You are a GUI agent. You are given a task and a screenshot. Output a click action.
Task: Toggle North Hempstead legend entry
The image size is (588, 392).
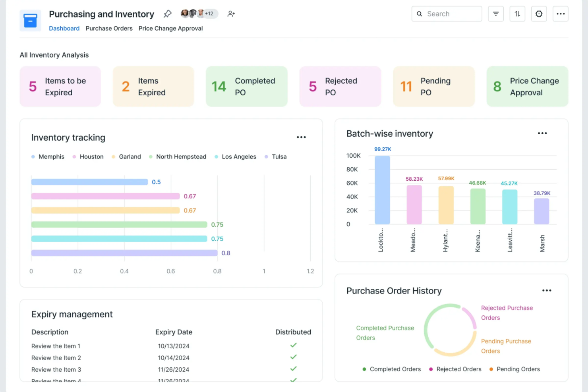[177, 157]
